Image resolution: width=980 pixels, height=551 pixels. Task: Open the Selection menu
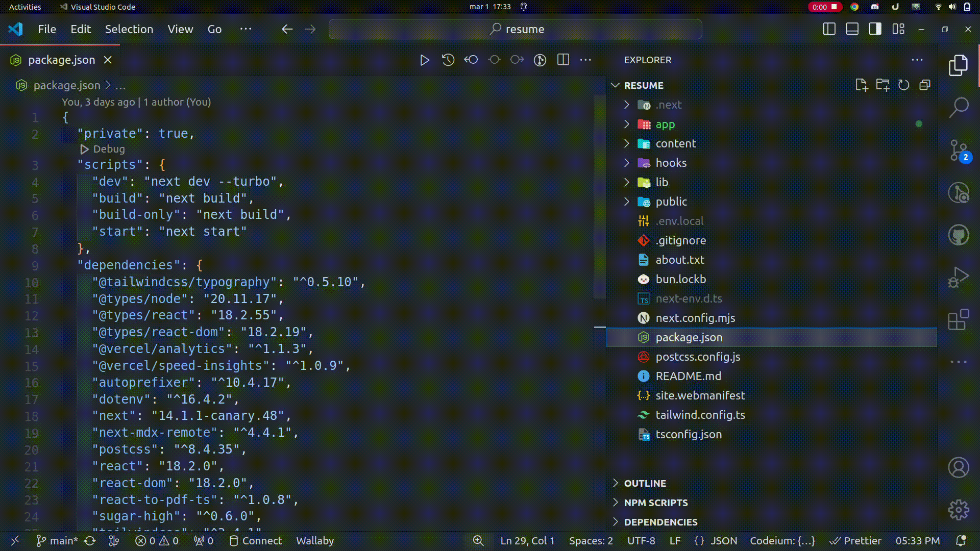129,29
